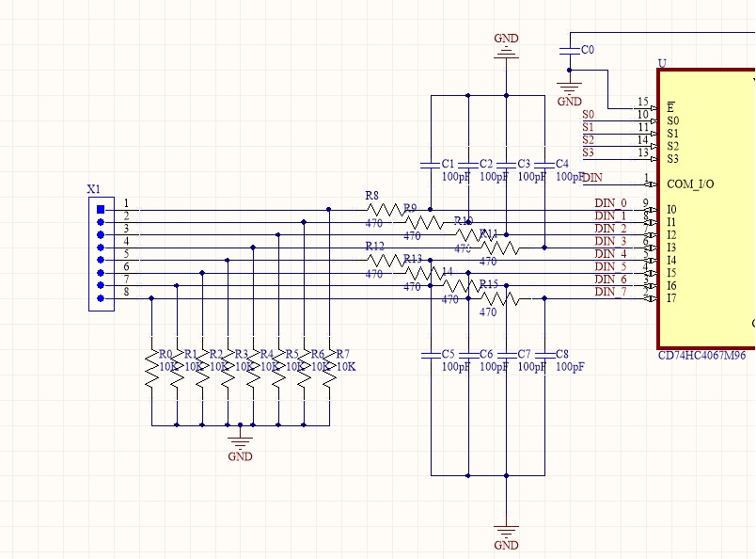This screenshot has width=756, height=559.
Task: Select the DIN net label on the COM_I/O wire
Action: [x=592, y=178]
